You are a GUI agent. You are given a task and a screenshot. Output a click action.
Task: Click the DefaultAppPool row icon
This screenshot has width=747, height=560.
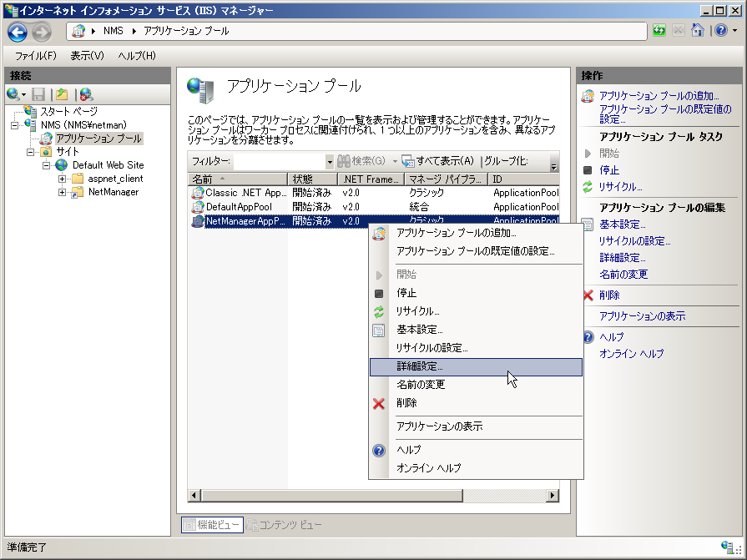point(197,207)
